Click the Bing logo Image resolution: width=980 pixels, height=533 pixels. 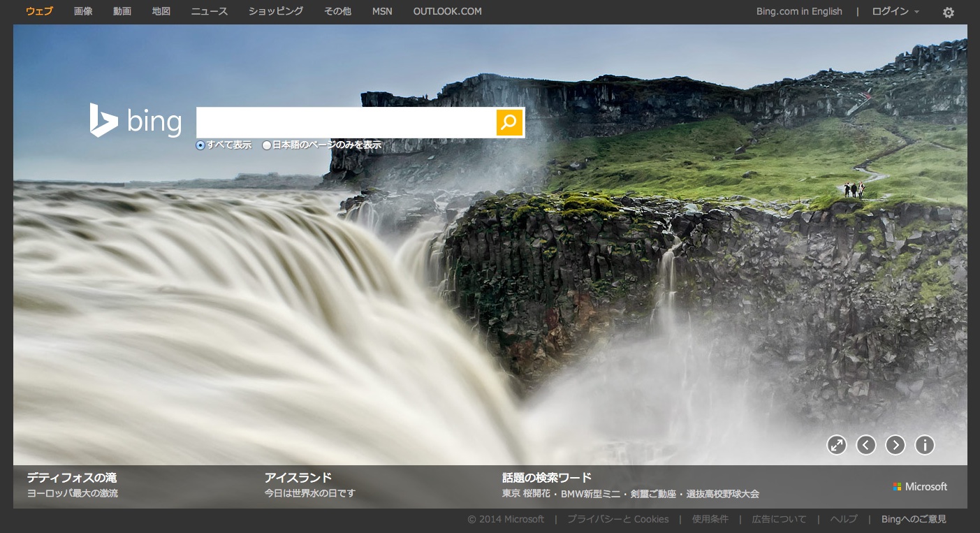point(136,122)
